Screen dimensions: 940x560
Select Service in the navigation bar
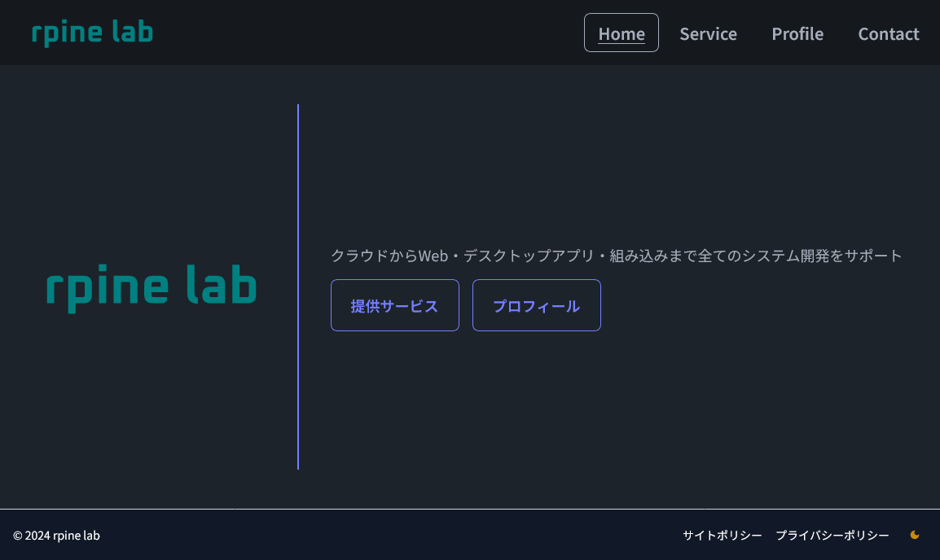(x=708, y=33)
